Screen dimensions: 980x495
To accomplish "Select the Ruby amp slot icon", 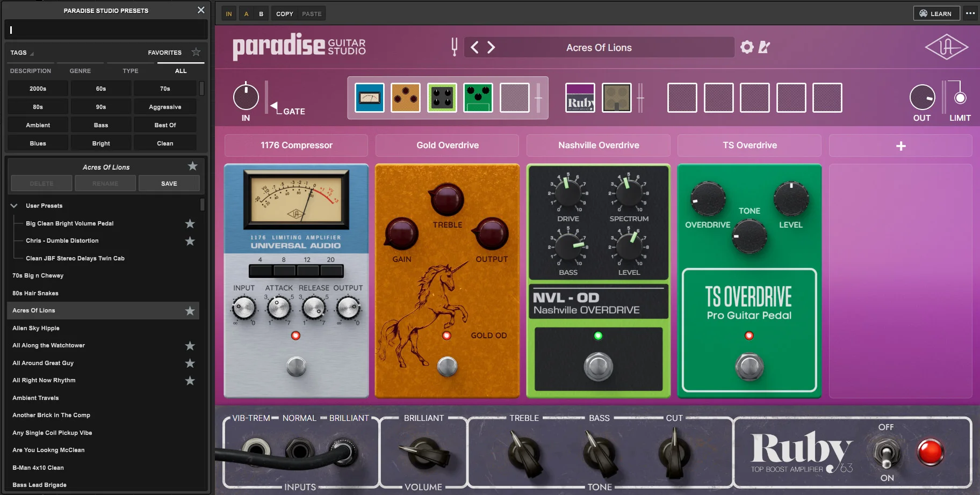I will pos(580,98).
